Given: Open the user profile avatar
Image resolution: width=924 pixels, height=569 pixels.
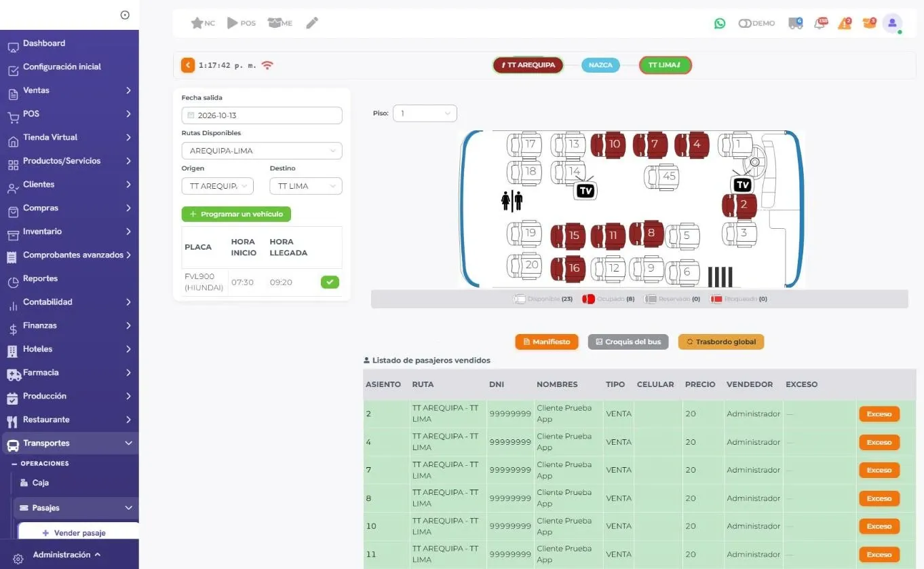Looking at the screenshot, I should [x=892, y=23].
